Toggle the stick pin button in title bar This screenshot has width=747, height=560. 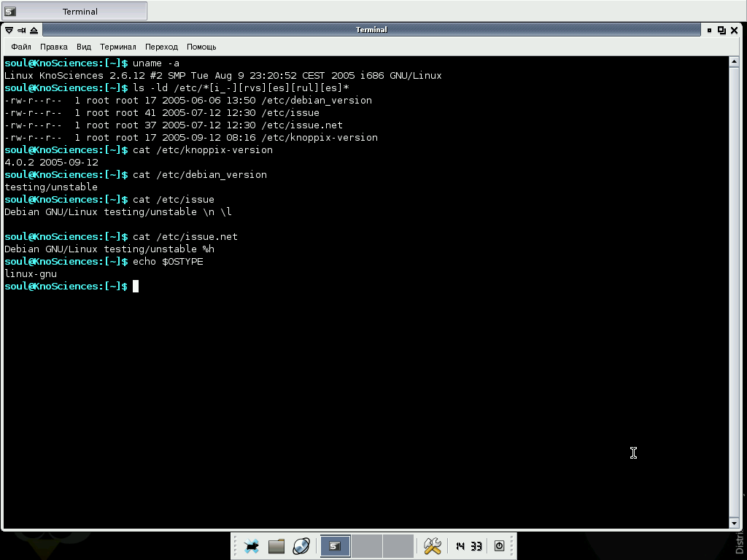[21, 30]
